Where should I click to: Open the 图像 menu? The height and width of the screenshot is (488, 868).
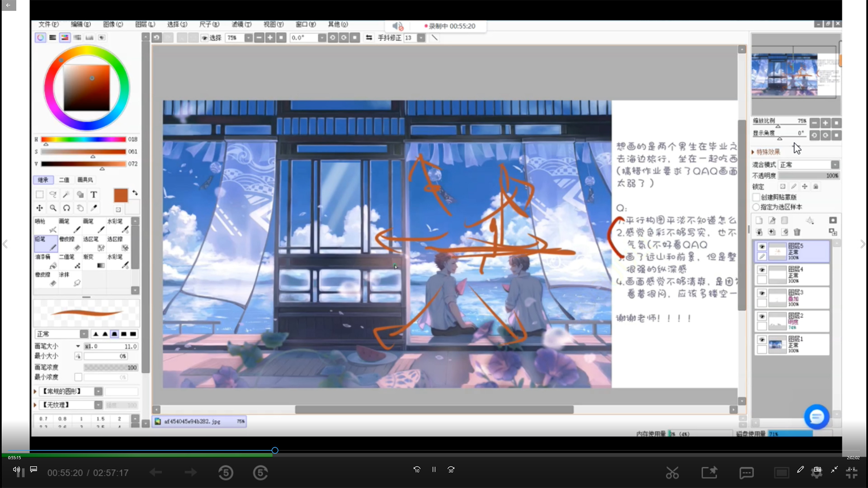(x=113, y=24)
